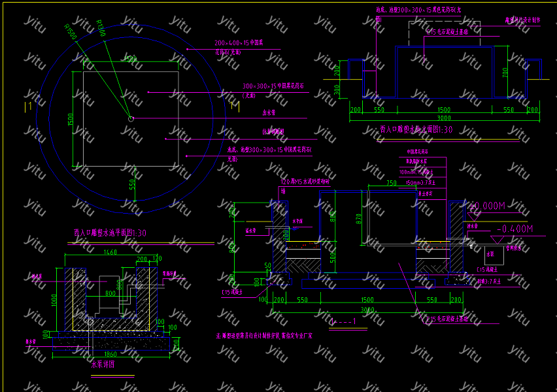The height and width of the screenshot is (392, 557).
Task: Click the plan view title with 1:30 scale
Action: pyautogui.click(x=110, y=233)
